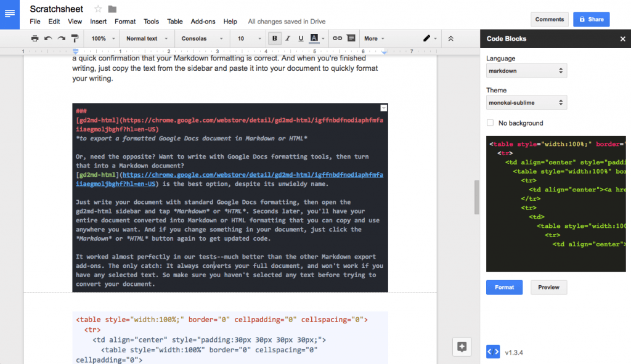Screen dimensions: 631x364
Task: Click the Format button in Code Blocks
Action: pos(504,287)
